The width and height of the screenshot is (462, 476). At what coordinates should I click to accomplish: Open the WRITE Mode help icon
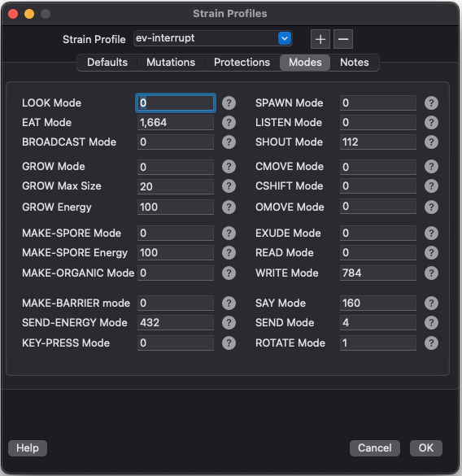pos(431,273)
